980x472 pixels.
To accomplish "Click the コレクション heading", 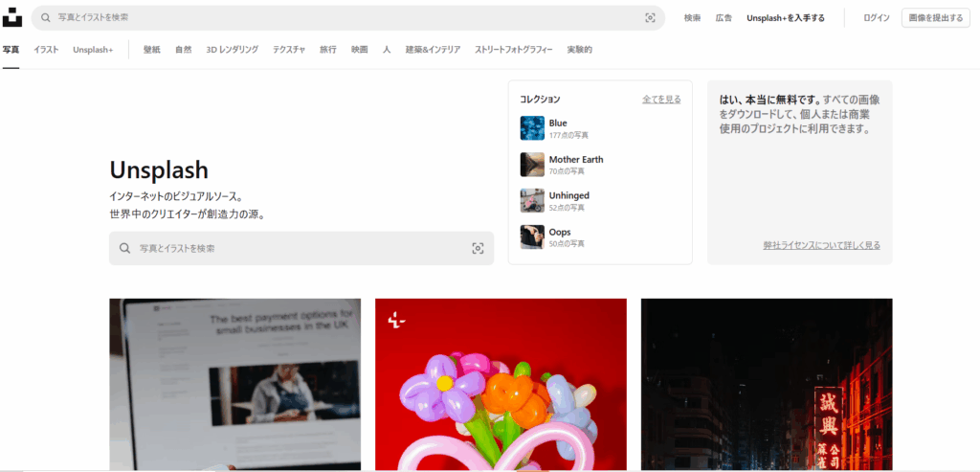I will click(540, 99).
